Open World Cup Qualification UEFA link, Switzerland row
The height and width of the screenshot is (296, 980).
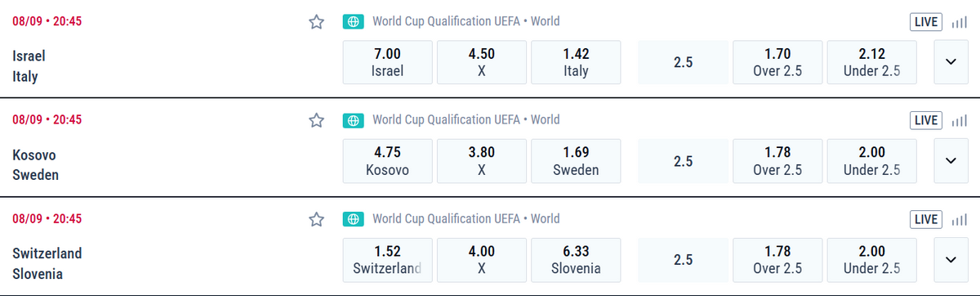pos(445,218)
